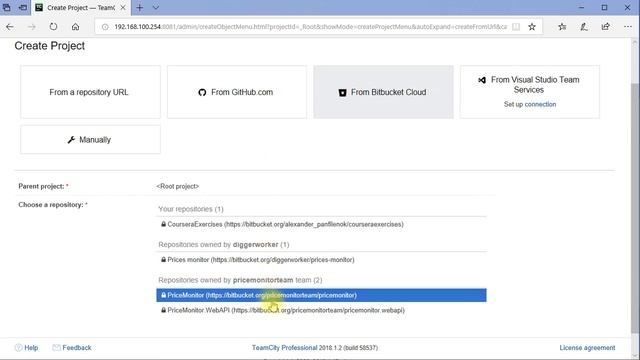640x360 pixels.
Task: Choose From Visual Studio Team Services option
Action: (529, 92)
